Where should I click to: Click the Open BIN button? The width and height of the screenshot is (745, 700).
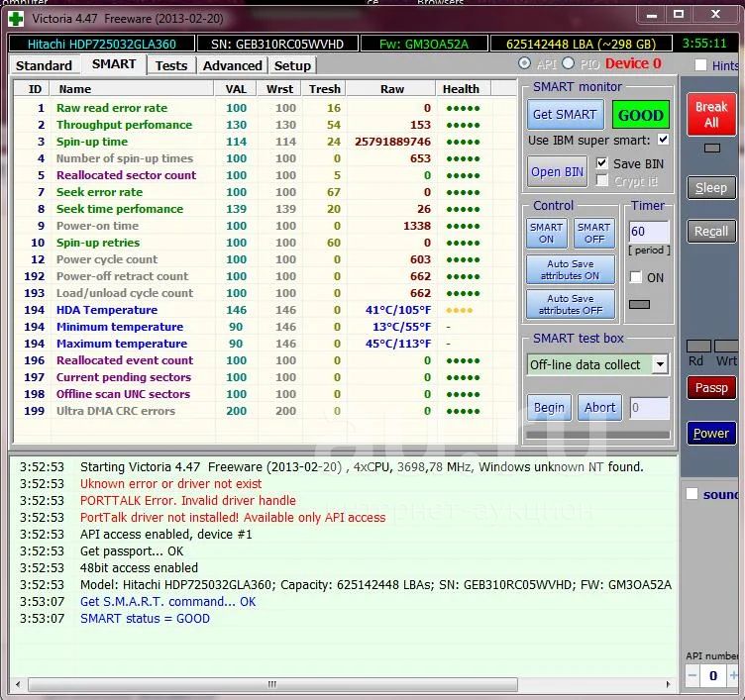pos(557,172)
